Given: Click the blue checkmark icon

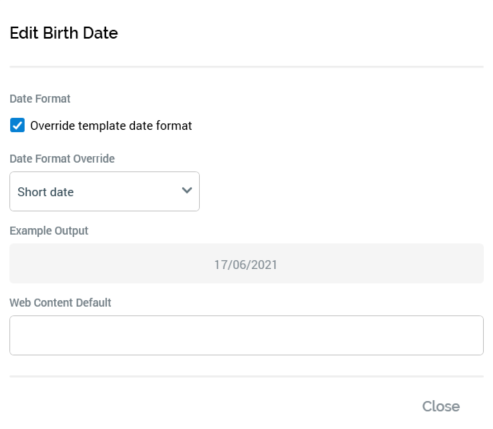Looking at the screenshot, I should [17, 125].
